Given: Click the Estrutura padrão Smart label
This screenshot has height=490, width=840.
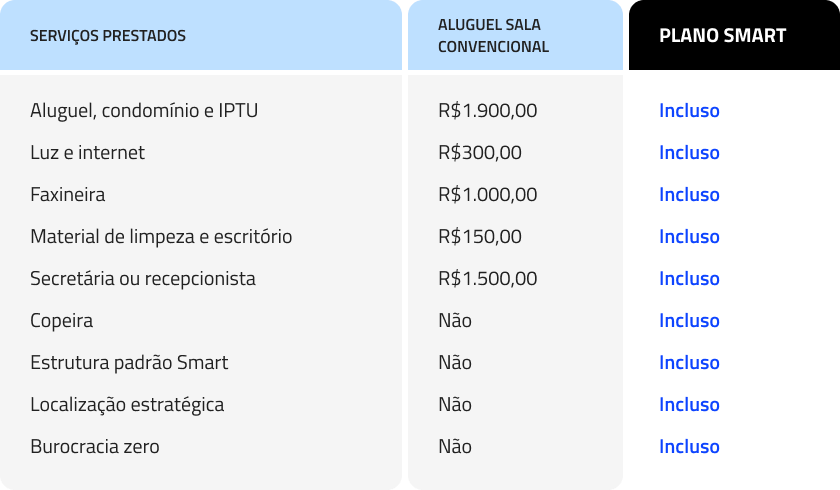Looking at the screenshot, I should (x=129, y=363).
